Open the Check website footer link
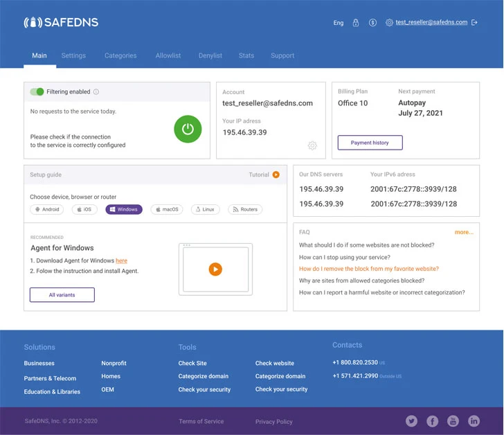This screenshot has height=435, width=504. [x=275, y=363]
